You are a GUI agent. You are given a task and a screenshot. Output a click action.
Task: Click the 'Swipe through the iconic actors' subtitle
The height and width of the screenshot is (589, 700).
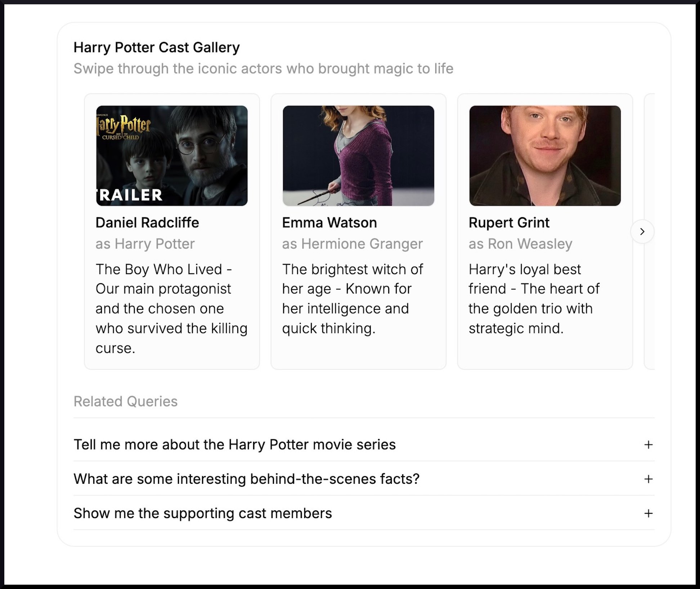[263, 68]
